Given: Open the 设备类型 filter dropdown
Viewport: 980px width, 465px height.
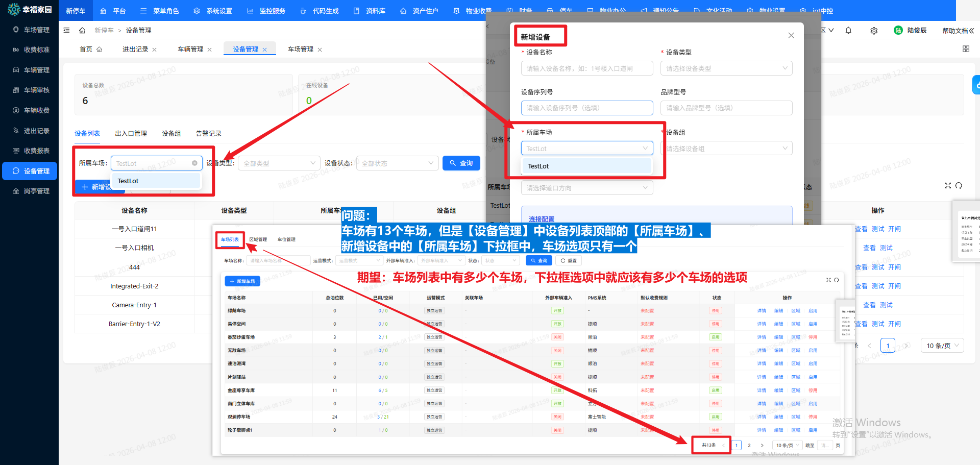Looking at the screenshot, I should (279, 163).
